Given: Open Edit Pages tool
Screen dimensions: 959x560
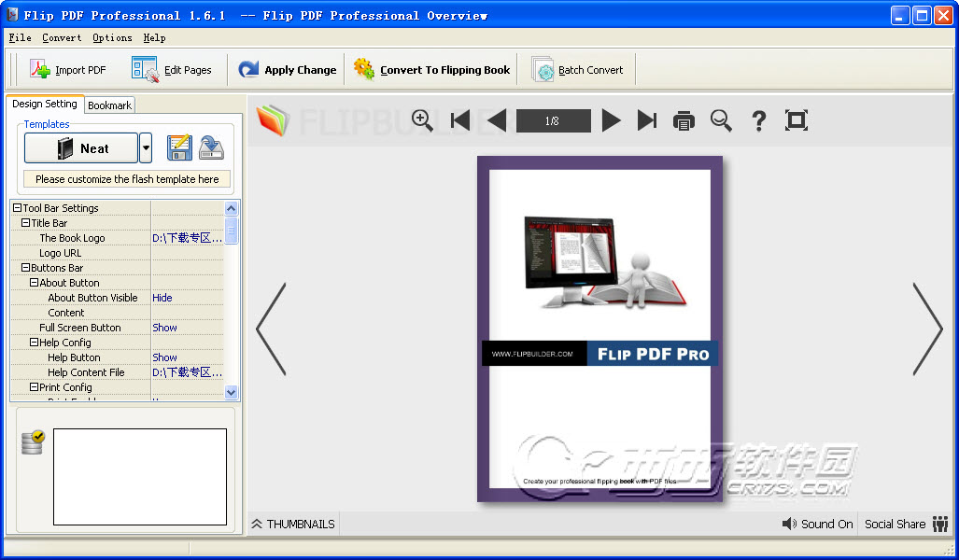Looking at the screenshot, I should [172, 70].
